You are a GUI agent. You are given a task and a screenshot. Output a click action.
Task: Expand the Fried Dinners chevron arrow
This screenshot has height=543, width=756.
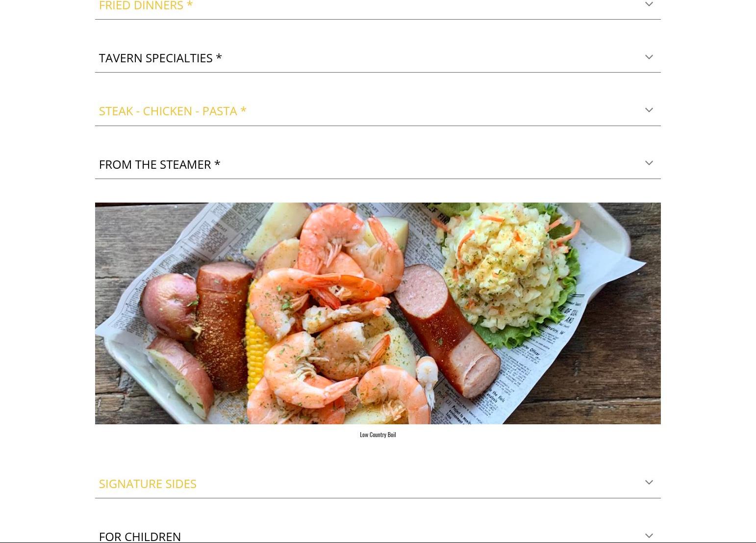tap(649, 4)
